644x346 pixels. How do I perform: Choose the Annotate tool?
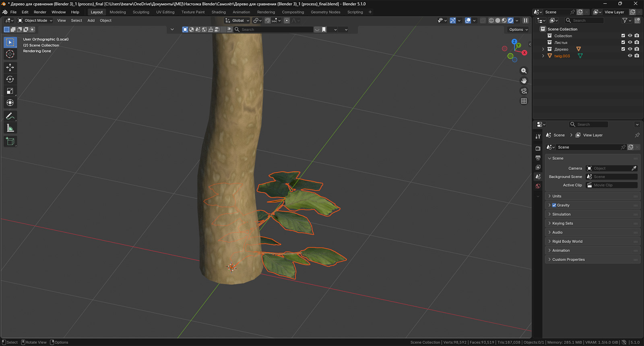click(10, 116)
